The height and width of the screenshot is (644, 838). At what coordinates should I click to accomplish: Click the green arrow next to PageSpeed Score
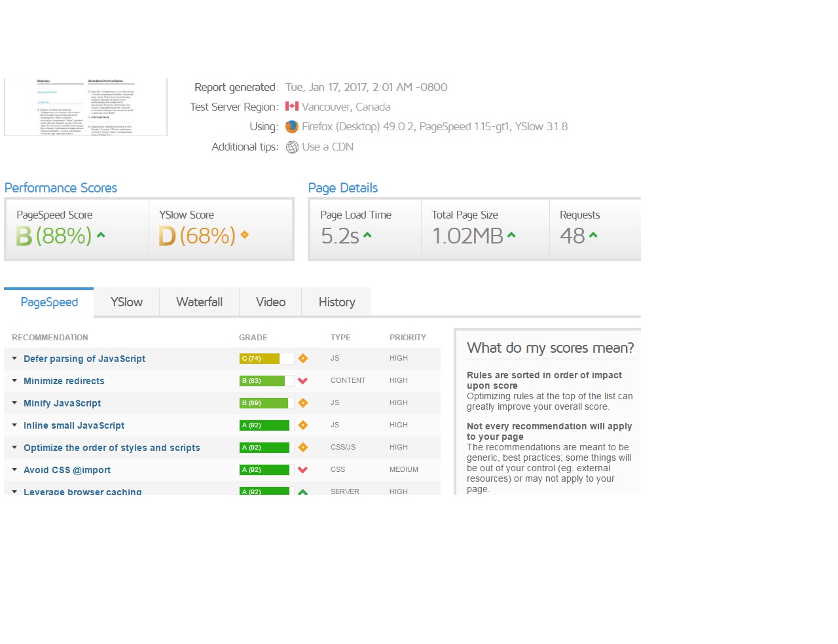point(101,235)
